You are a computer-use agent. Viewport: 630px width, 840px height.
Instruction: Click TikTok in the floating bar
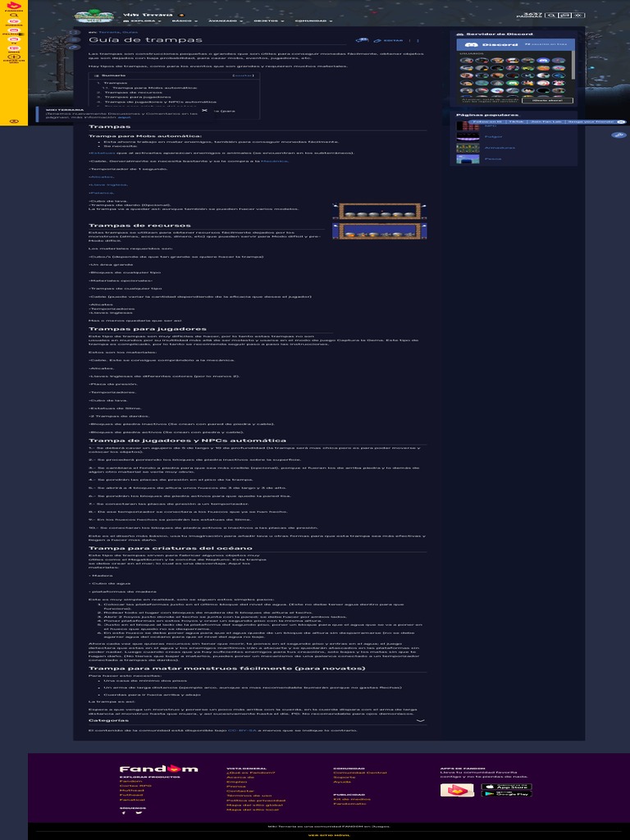point(516,121)
